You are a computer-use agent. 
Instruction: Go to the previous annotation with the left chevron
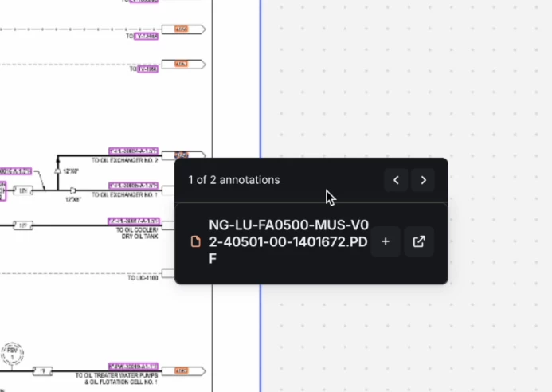[396, 180]
